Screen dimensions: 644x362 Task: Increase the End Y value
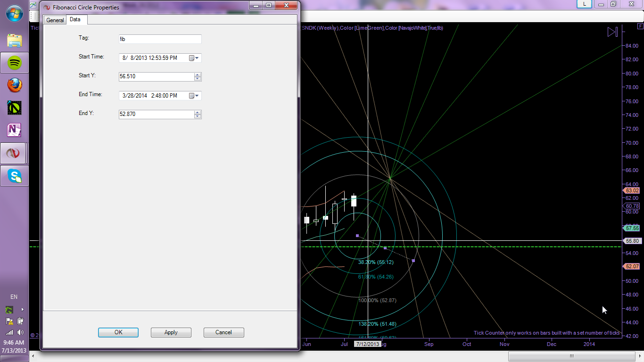[198, 112]
